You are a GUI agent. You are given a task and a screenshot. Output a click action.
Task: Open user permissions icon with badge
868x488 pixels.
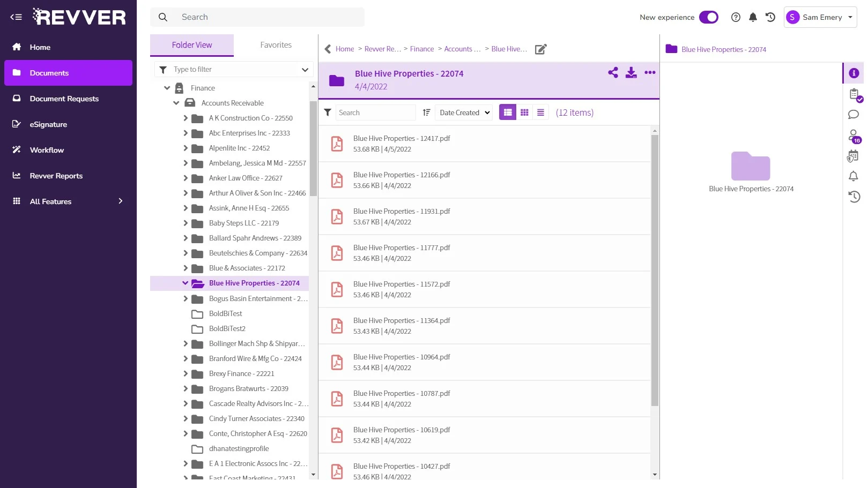coord(854,136)
